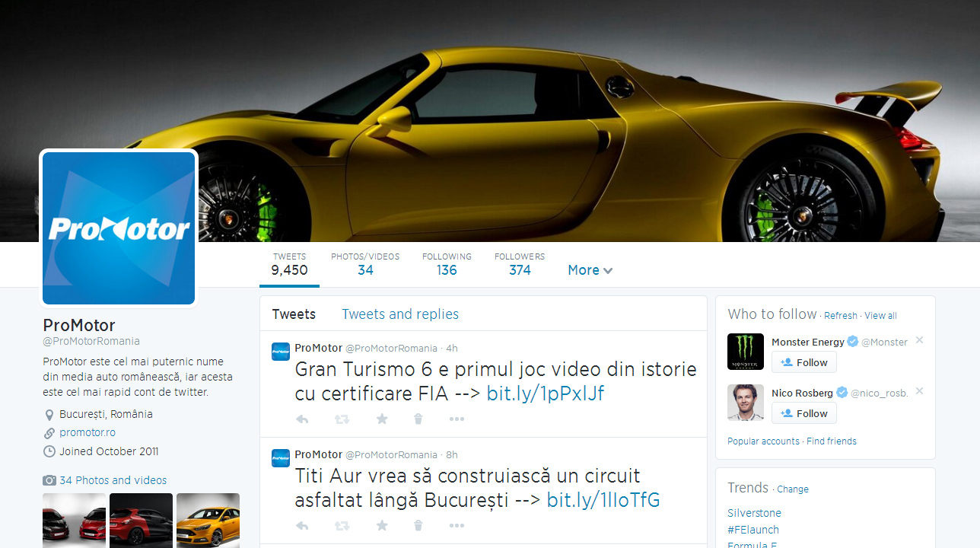Click the @ProMotorRomania handle under profile name
The height and width of the screenshot is (548, 980).
click(91, 341)
